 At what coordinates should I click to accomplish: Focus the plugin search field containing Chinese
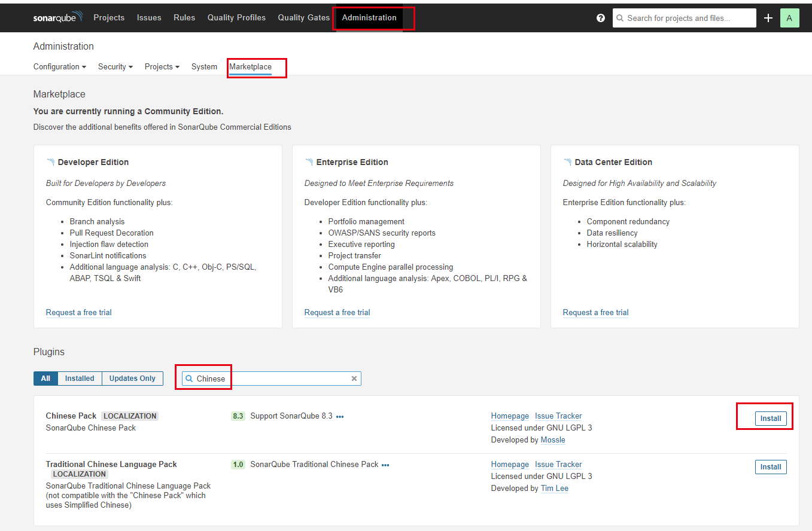click(x=272, y=379)
